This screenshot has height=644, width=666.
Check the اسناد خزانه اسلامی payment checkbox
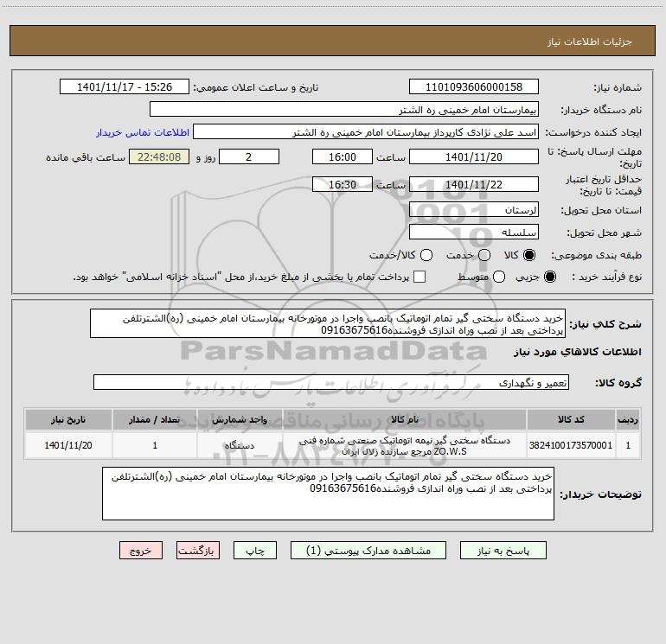coord(419,277)
